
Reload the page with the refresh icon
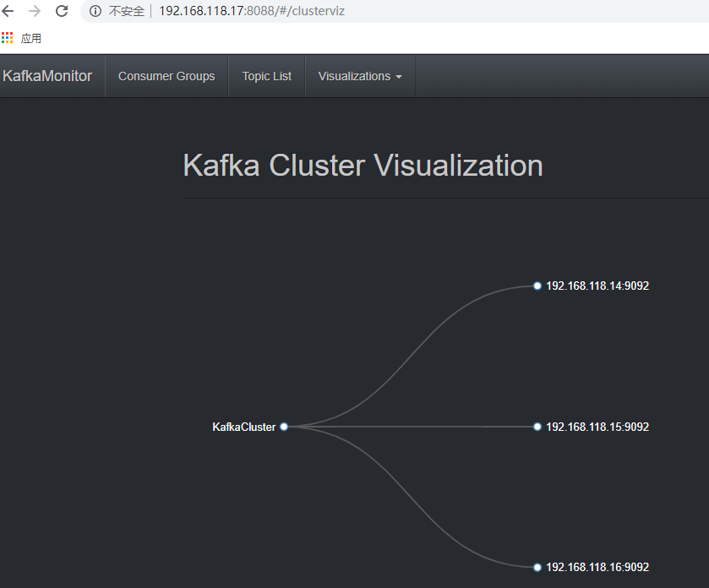(62, 11)
